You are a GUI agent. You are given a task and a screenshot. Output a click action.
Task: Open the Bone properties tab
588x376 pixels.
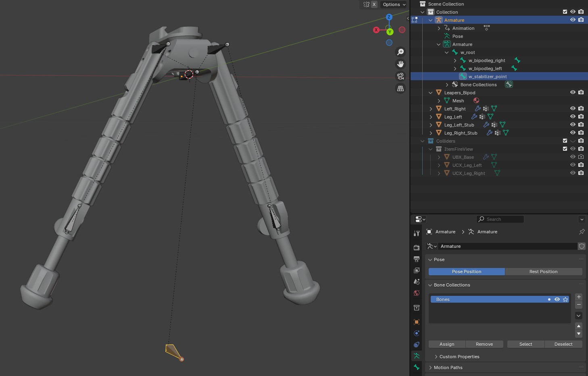coord(417,367)
